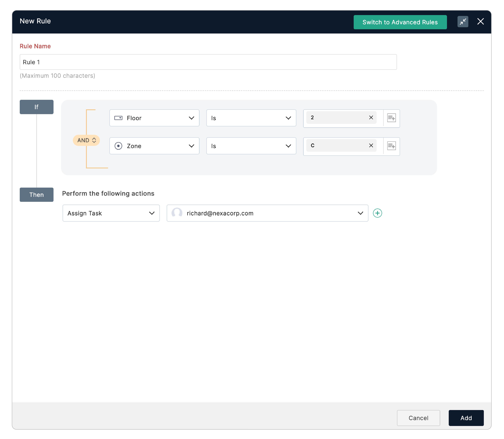
Task: Open the 'Is' operator dropdown for Floor
Action: point(251,118)
